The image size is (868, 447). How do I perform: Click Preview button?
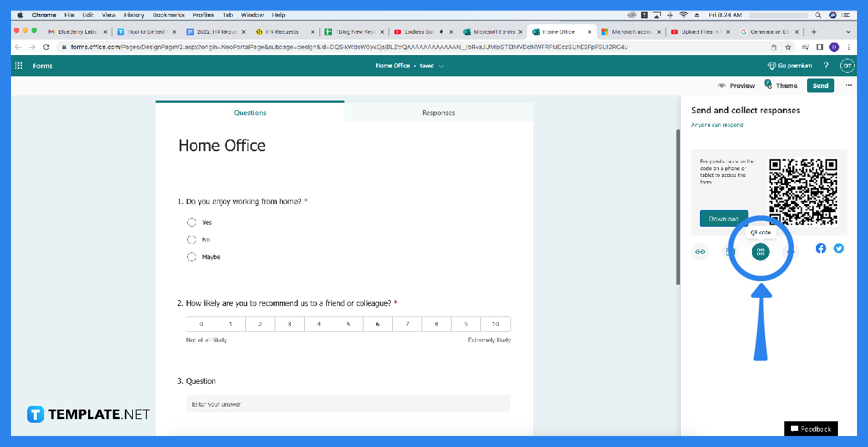(737, 86)
